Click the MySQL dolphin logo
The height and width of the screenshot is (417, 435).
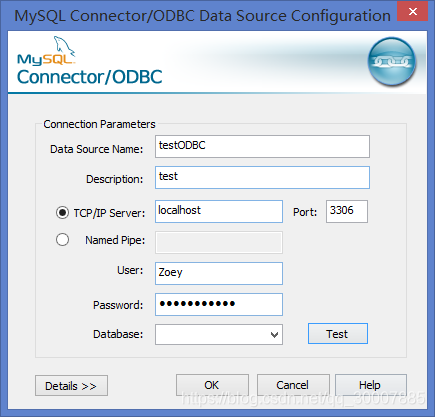46,50
